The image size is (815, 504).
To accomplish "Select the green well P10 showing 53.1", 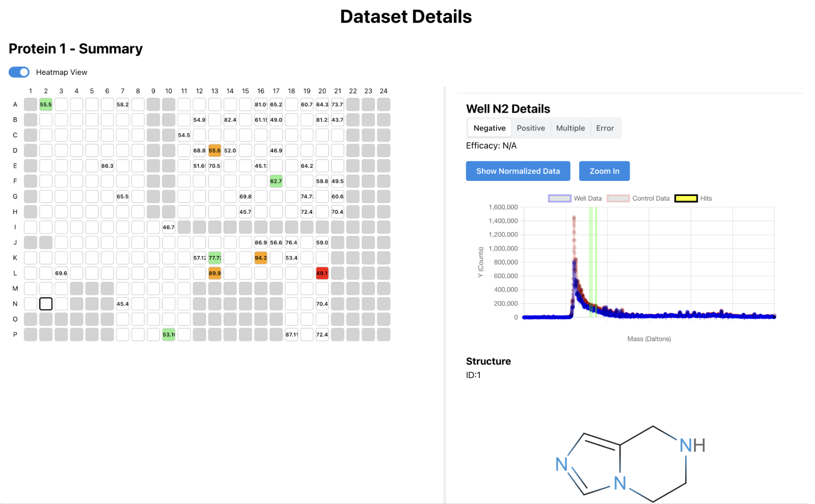I will pos(169,334).
